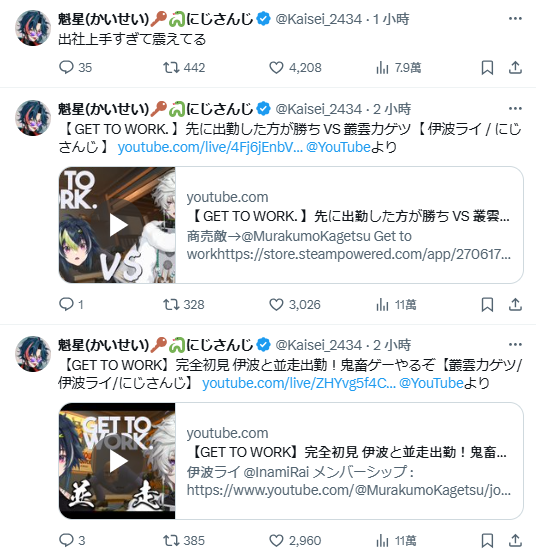This screenshot has height=560, width=536.
Task: Click the @YouTube mention in second tweet
Action: (338, 147)
